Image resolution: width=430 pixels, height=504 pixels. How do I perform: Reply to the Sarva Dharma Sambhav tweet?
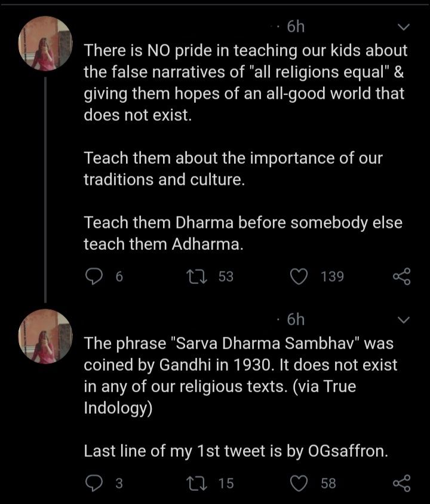point(94,483)
